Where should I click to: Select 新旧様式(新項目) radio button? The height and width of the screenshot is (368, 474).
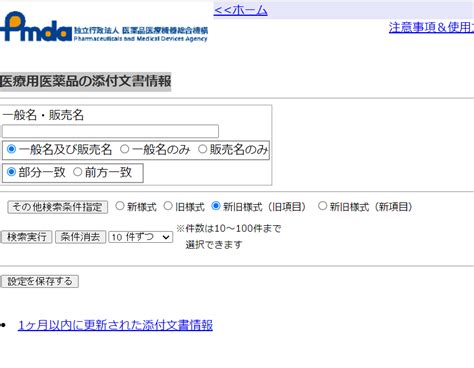point(322,206)
